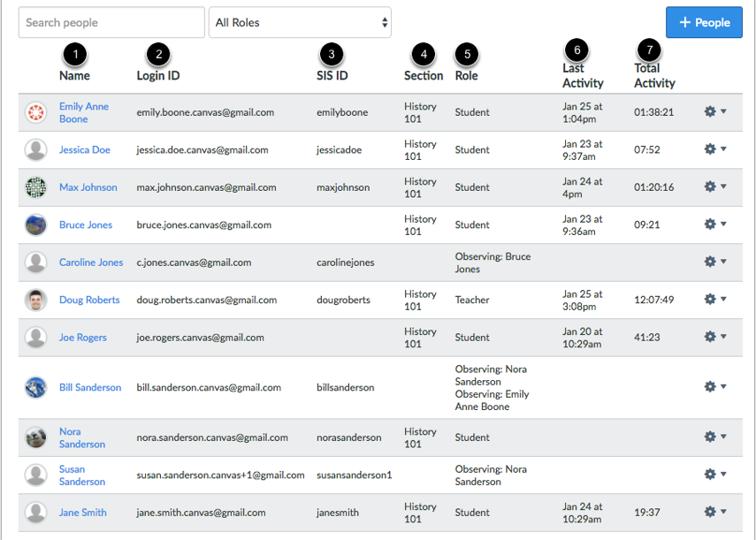Open the All Roles filter dropdown
This screenshot has width=756, height=540.
click(300, 22)
